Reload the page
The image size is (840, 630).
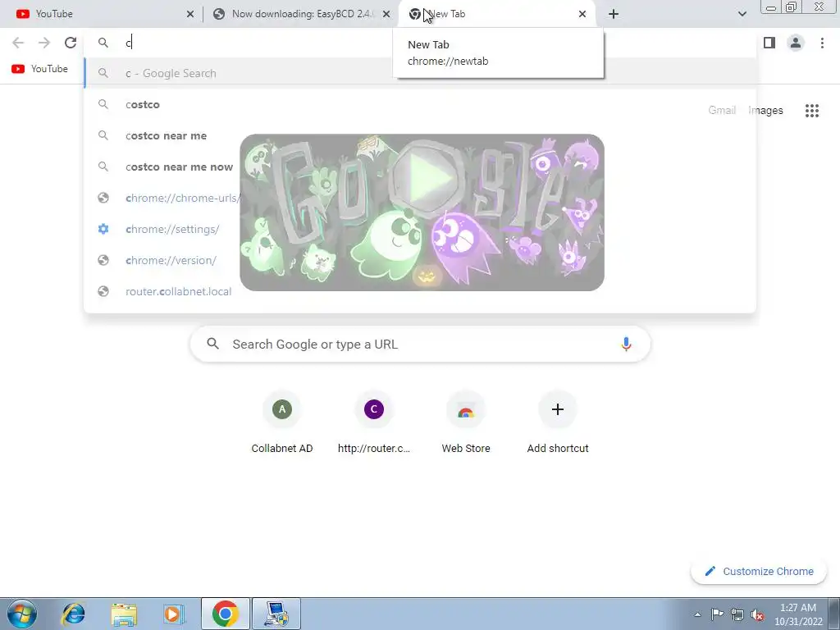coord(71,43)
